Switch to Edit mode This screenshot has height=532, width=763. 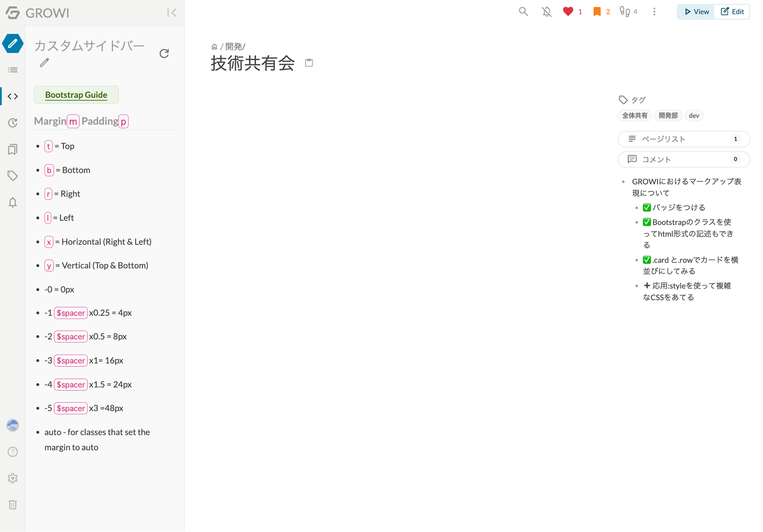(732, 12)
